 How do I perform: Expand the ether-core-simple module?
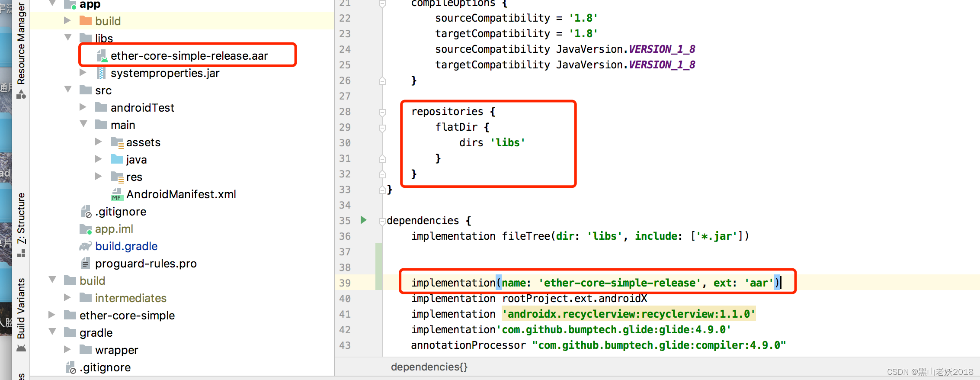51,315
